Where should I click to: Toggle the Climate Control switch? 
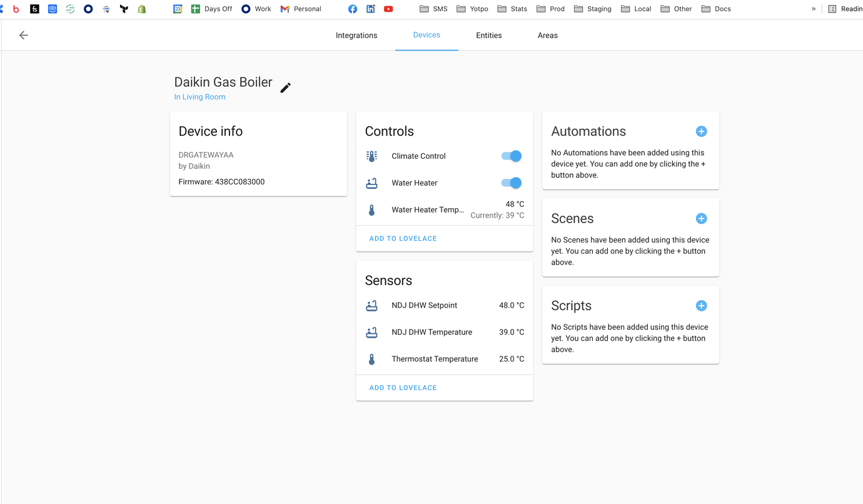pos(511,156)
